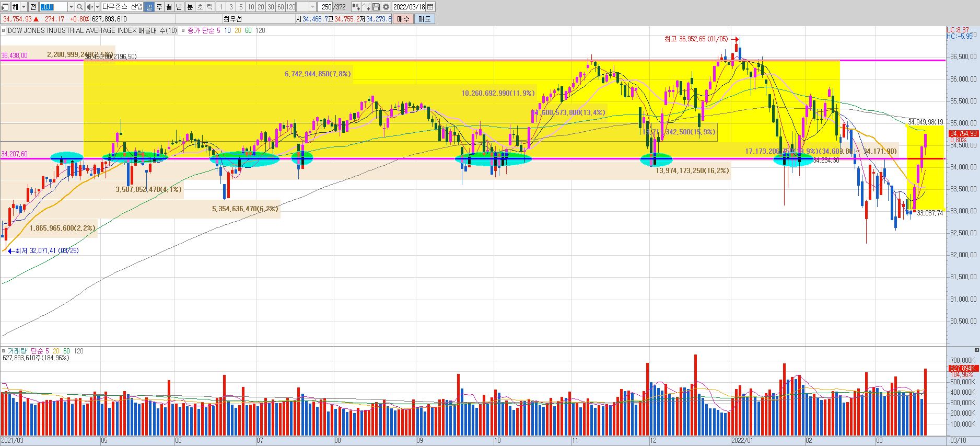Screen dimensions: 980x446
Task: Click the 5 interval button
Action: pos(241,7)
